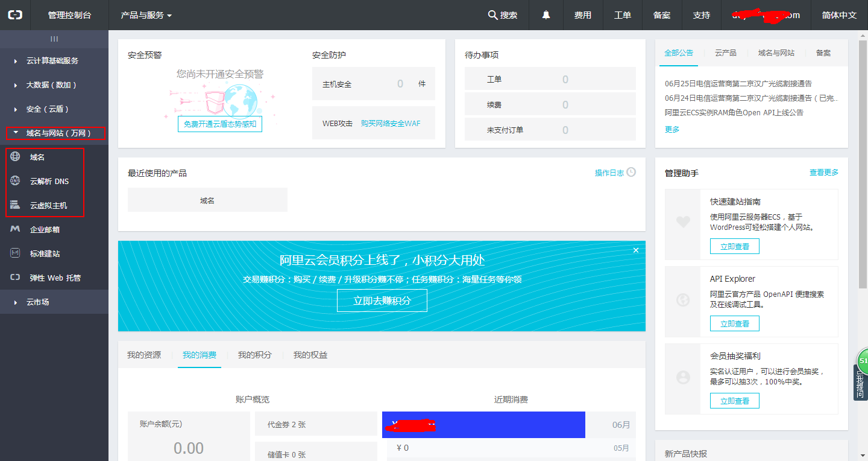This screenshot has height=461, width=868.
Task: Switch to 域名与网站 announcements tab
Action: pyautogui.click(x=776, y=53)
